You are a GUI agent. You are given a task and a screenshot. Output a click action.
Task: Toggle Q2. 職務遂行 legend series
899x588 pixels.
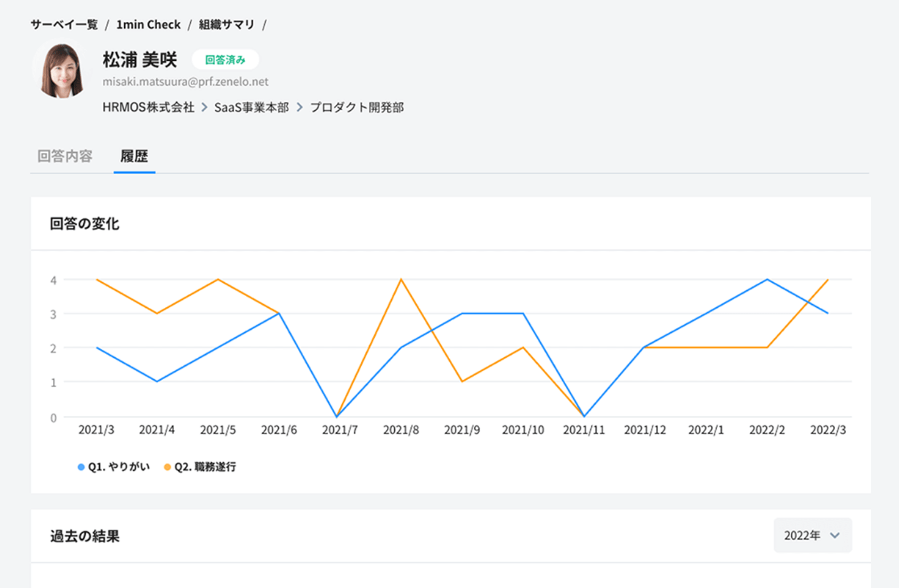205,467
